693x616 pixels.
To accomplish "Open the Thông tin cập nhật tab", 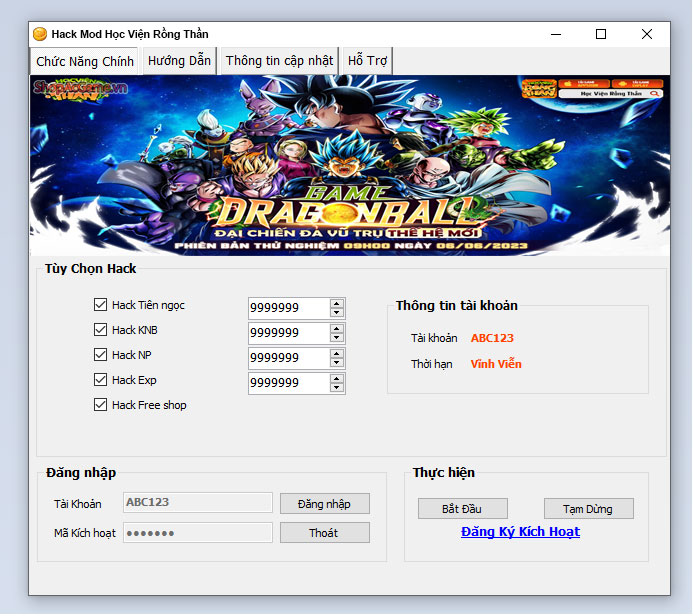I will pyautogui.click(x=279, y=61).
